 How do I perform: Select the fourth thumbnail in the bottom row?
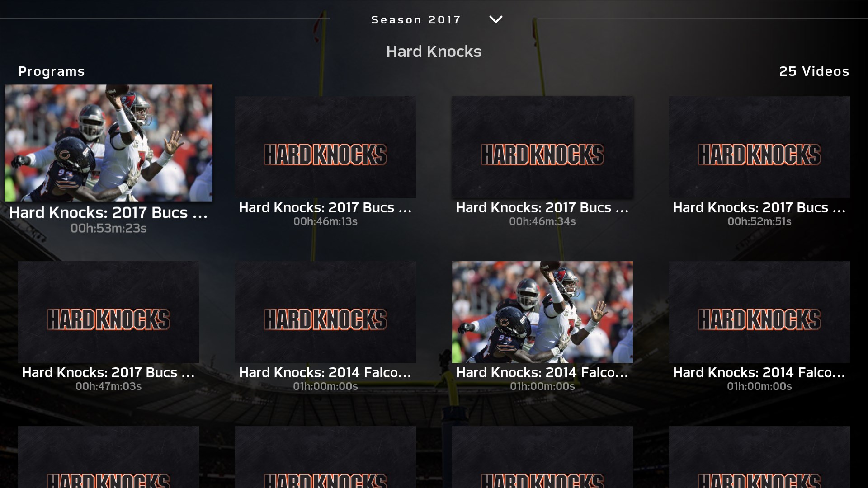(x=759, y=457)
